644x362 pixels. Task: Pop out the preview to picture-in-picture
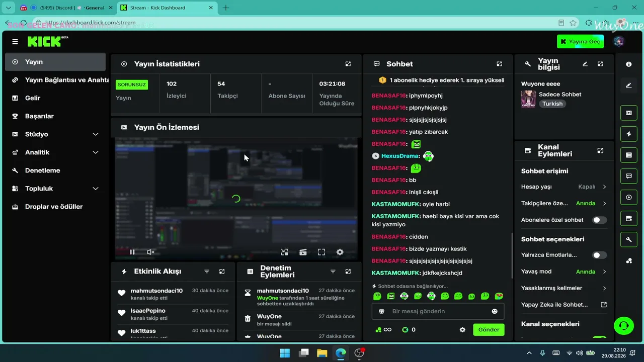[285, 252]
